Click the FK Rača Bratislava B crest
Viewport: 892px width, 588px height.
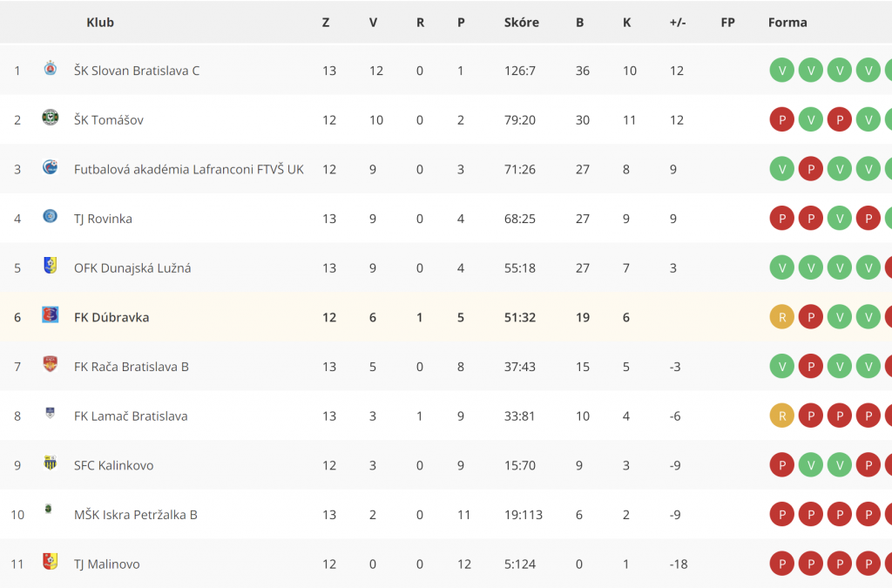tap(50, 364)
